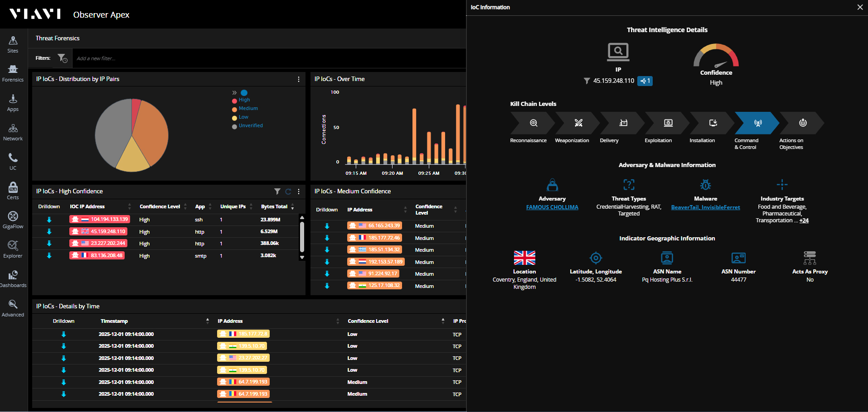Open the BeaverTail, InvisibleFerret malware link
The width and height of the screenshot is (868, 412).
tap(706, 207)
